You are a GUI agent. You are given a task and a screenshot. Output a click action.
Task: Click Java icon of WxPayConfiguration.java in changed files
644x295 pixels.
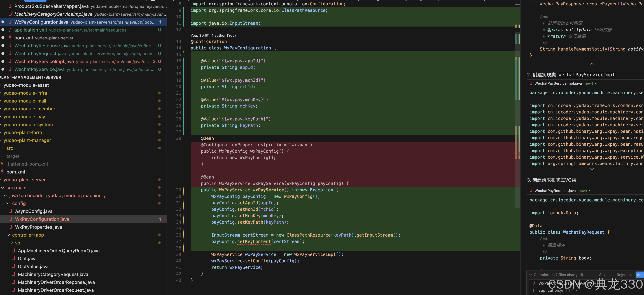tap(533, 283)
